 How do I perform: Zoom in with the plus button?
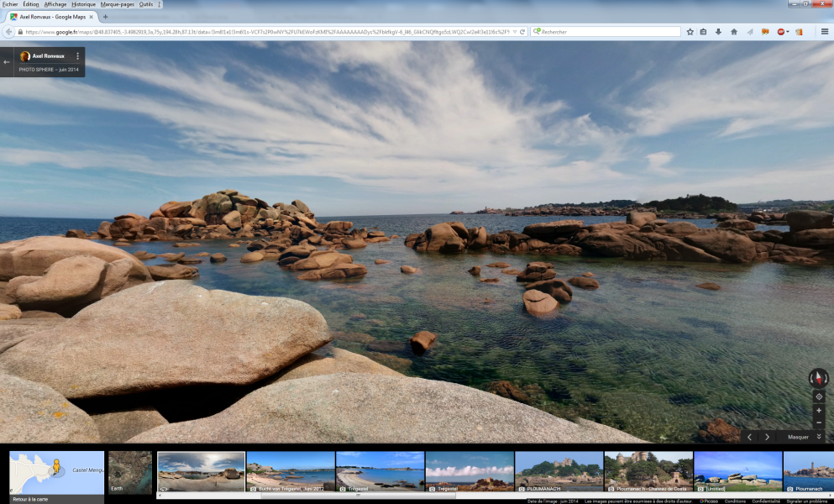pyautogui.click(x=819, y=410)
